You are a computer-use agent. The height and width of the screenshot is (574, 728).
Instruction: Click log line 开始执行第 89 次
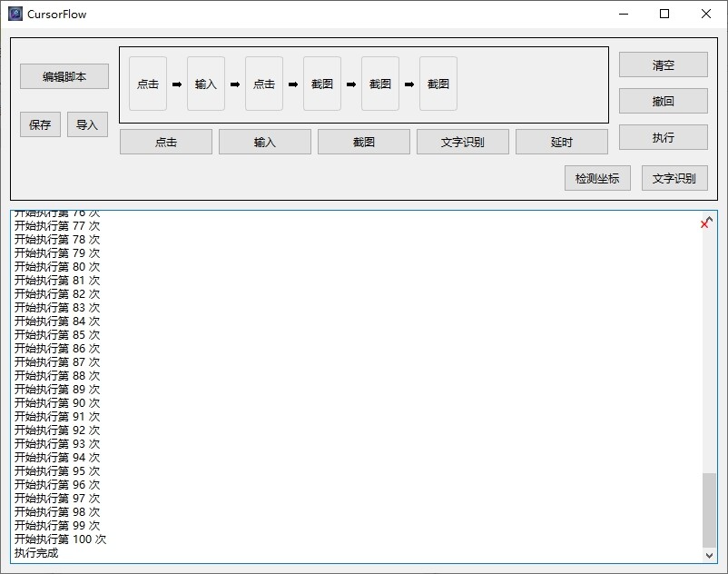coord(57,390)
